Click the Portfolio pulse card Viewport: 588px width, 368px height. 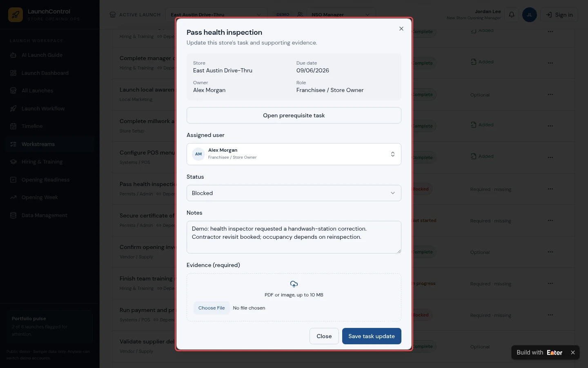49,327
